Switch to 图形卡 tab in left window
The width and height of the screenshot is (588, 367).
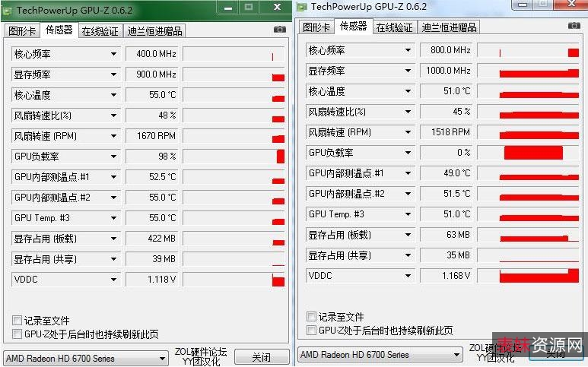[22, 31]
